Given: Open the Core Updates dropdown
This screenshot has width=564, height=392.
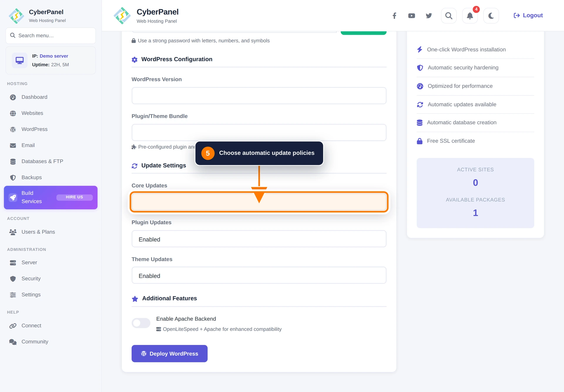Looking at the screenshot, I should [259, 202].
